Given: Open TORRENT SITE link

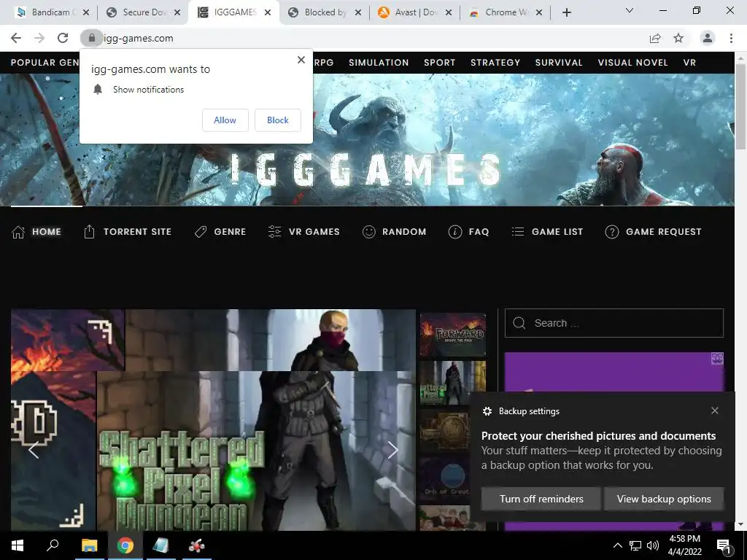Looking at the screenshot, I should [x=128, y=232].
